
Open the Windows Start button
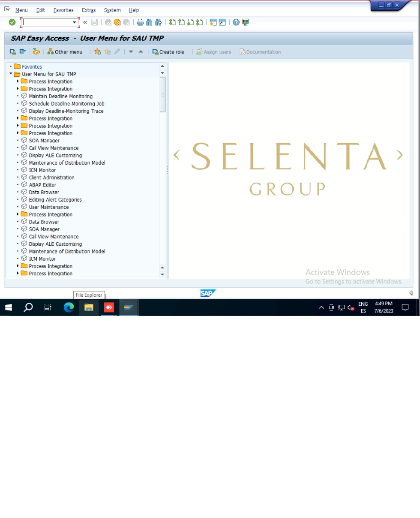point(8,307)
